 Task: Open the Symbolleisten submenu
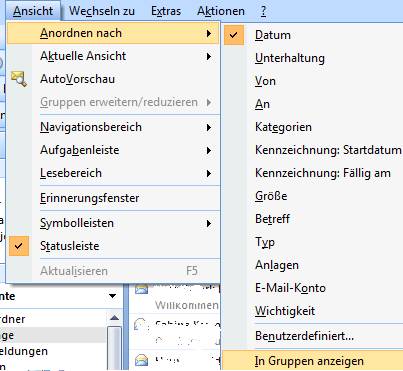click(x=113, y=223)
